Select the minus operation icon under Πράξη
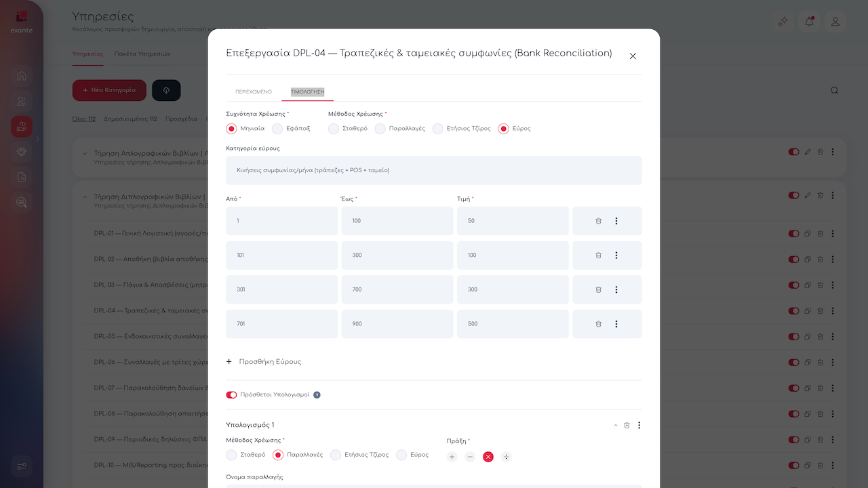The image size is (868, 488). (x=470, y=457)
